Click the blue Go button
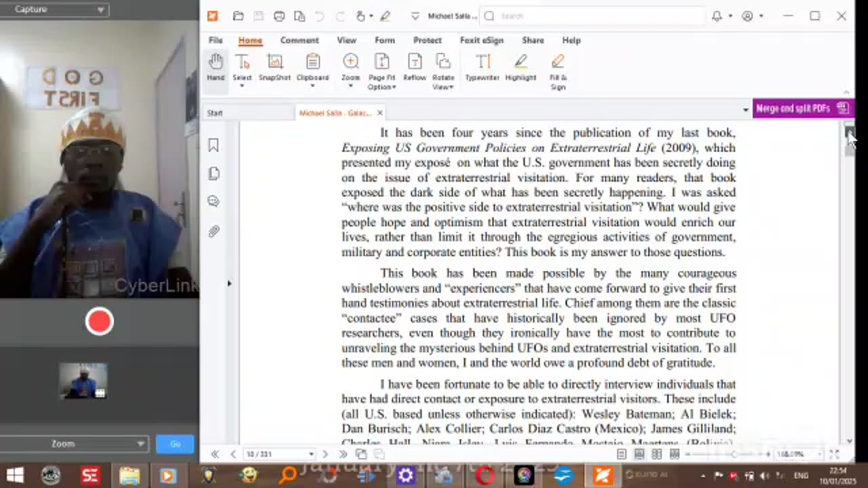The width and height of the screenshot is (868, 488). (x=175, y=444)
